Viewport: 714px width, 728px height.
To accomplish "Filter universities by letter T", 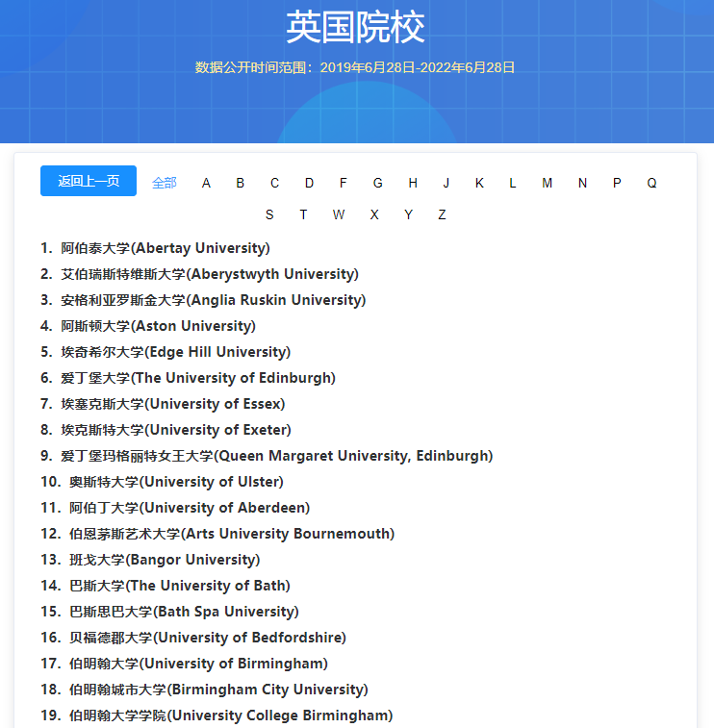I will coord(303,214).
